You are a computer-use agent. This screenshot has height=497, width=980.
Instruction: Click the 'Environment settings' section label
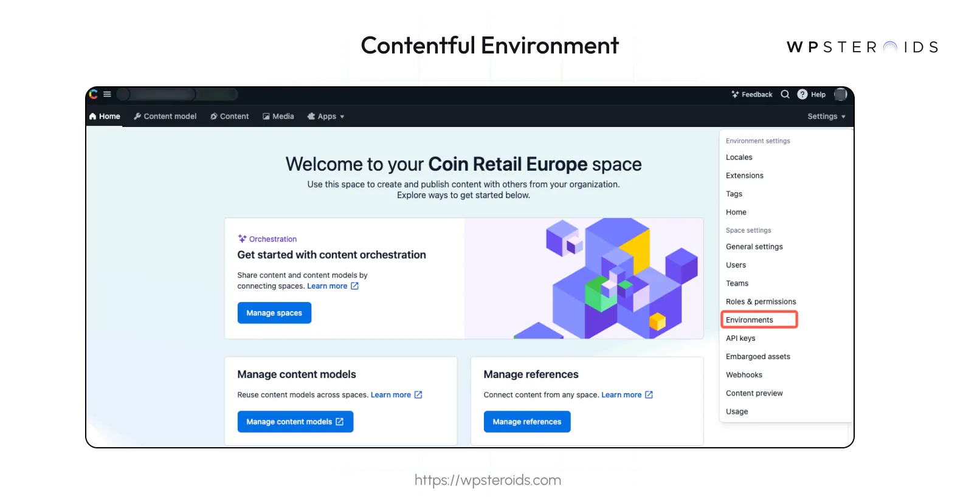click(757, 141)
